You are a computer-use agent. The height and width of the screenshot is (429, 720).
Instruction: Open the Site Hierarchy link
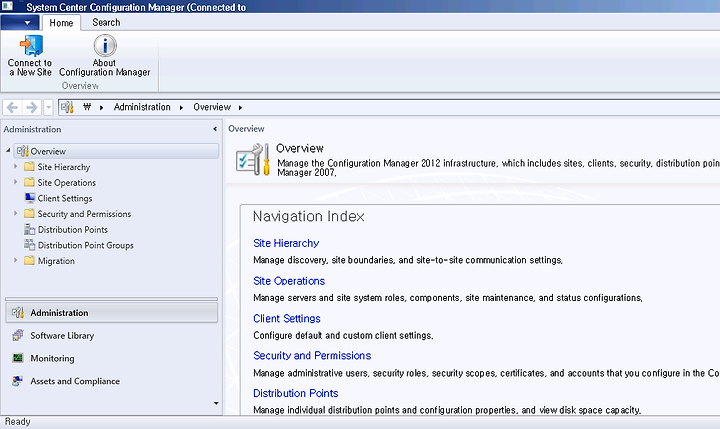(x=286, y=243)
